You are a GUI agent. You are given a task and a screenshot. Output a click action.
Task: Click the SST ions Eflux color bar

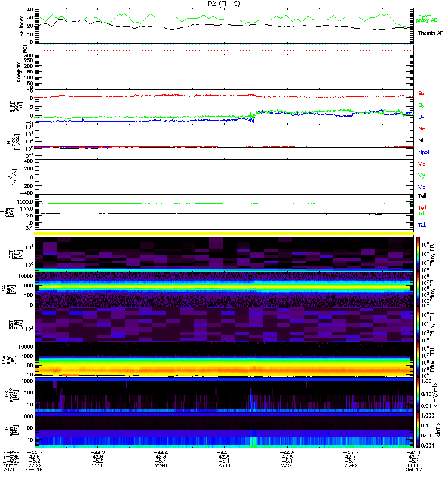click(418, 254)
